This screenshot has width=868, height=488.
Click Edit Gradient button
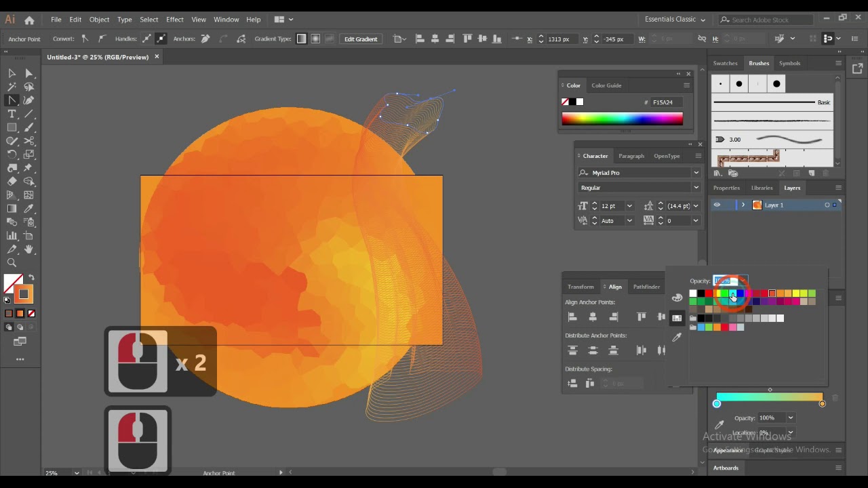point(361,39)
